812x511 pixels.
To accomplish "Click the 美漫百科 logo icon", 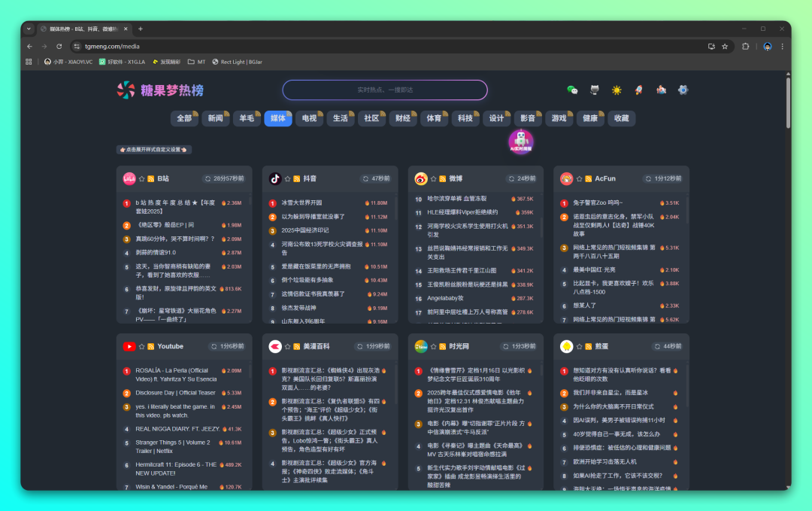I will (275, 347).
